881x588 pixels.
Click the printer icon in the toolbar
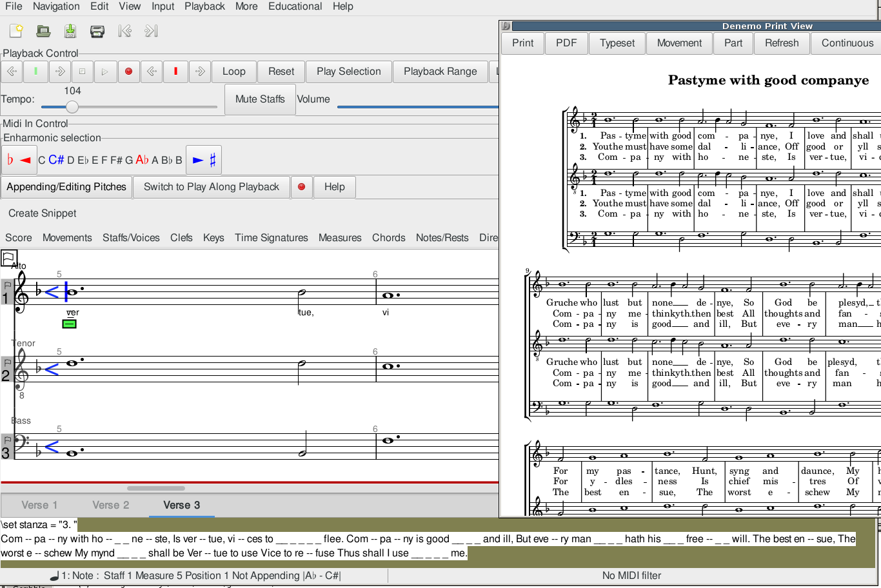tap(97, 31)
